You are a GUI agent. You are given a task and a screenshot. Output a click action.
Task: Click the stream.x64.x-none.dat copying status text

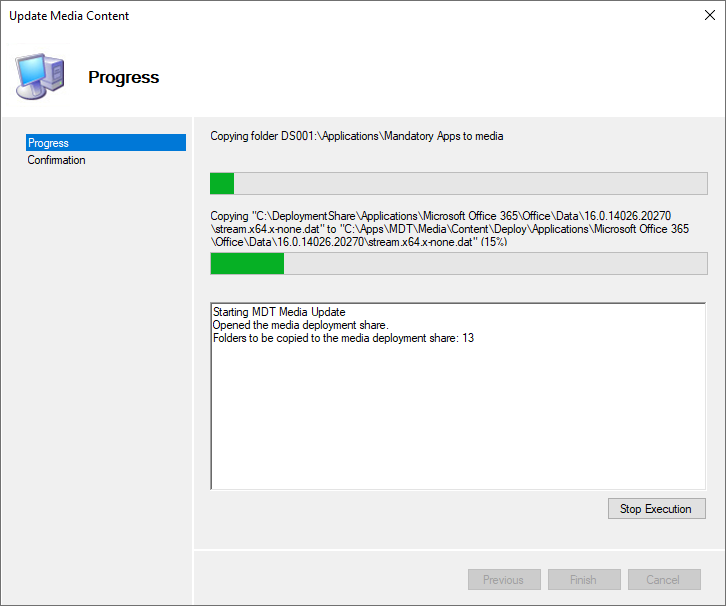point(450,229)
